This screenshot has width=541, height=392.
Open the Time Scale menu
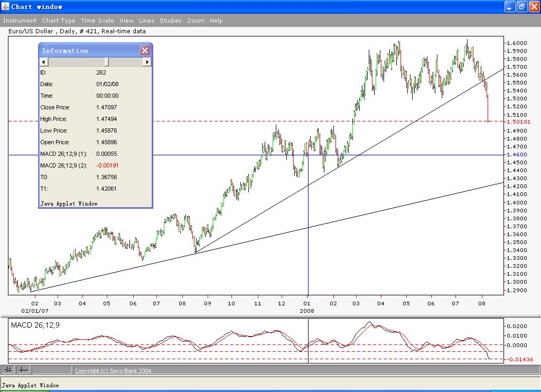[x=97, y=21]
